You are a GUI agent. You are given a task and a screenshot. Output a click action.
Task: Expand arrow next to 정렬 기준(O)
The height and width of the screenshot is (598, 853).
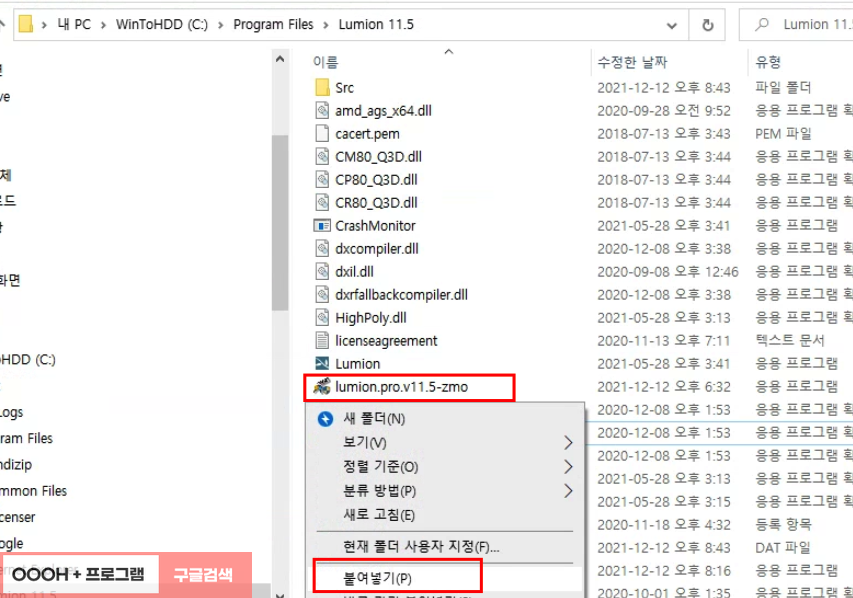[x=568, y=466]
